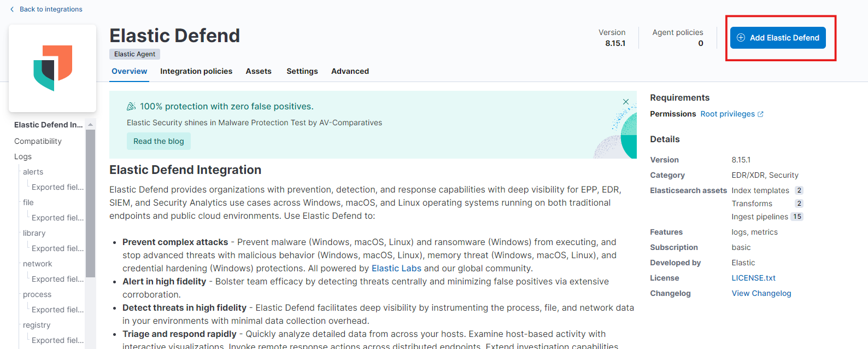Open Exported fields under library
The width and height of the screenshot is (868, 349).
[x=57, y=248]
